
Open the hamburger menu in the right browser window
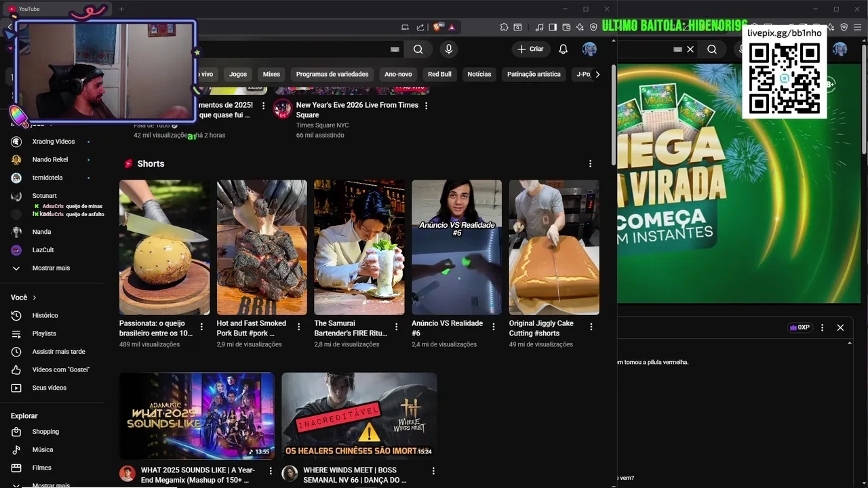click(858, 27)
